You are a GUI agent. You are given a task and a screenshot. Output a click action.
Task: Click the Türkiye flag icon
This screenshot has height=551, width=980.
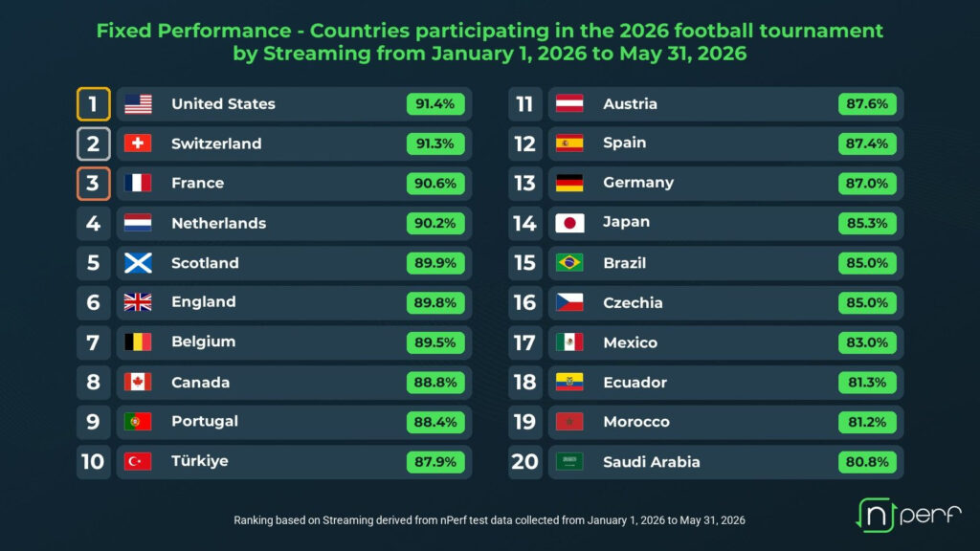[x=138, y=462]
